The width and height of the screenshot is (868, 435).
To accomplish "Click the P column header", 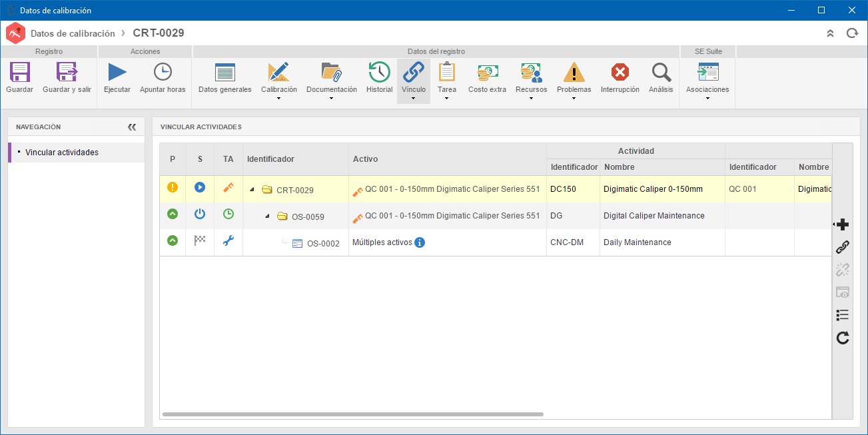I will click(x=173, y=159).
